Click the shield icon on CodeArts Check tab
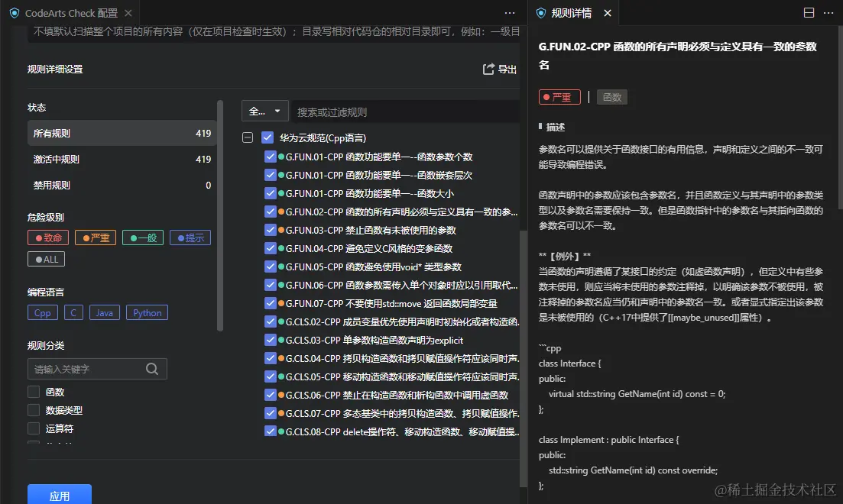 (x=15, y=13)
